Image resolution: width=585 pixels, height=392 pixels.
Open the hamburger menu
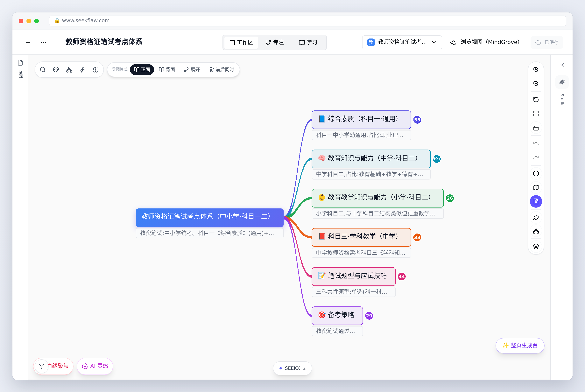(28, 42)
